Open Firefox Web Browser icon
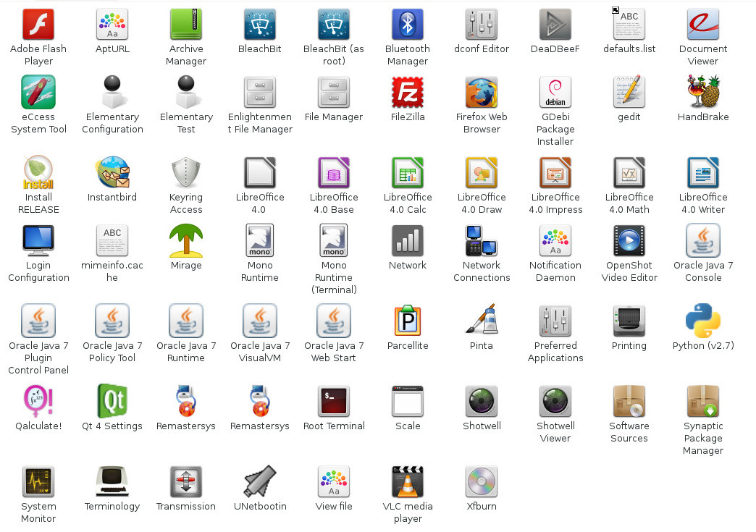The height and width of the screenshot is (532, 756). tap(481, 92)
